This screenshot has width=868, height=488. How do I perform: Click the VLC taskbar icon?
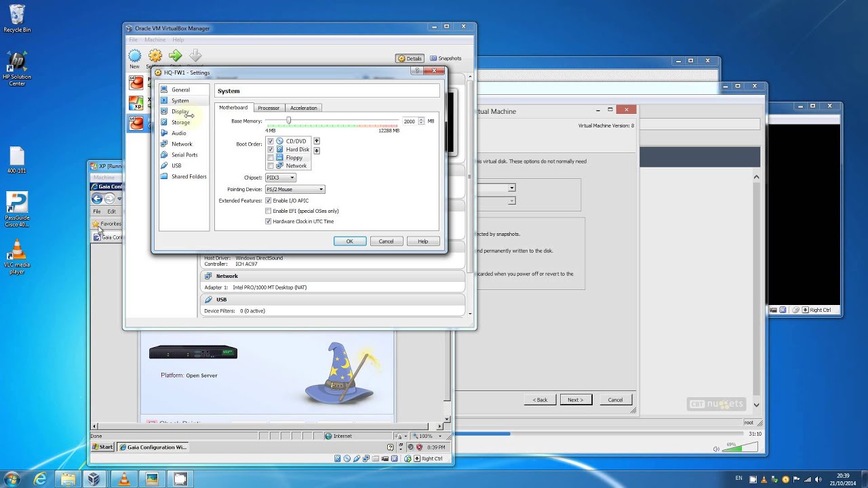tap(124, 479)
